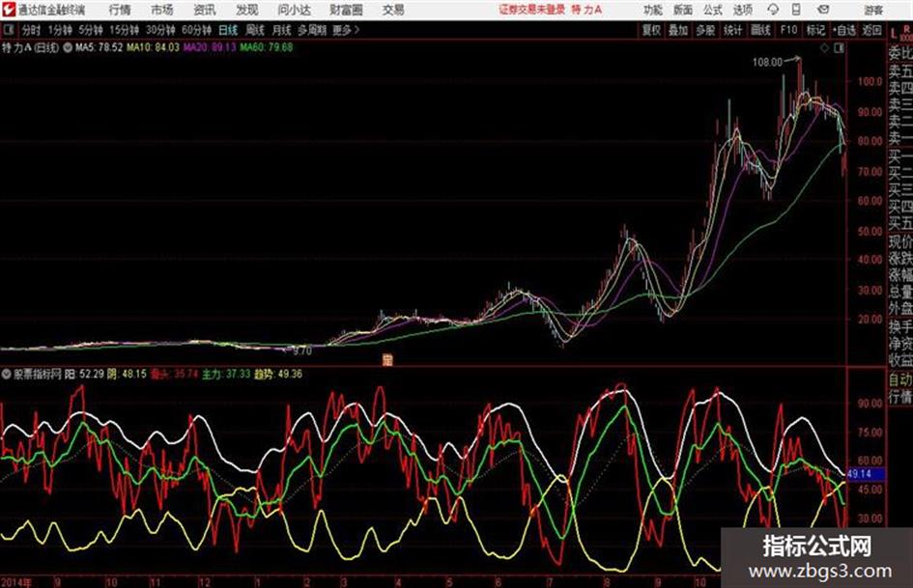The width and height of the screenshot is (913, 588).
Task: Select the 日线 daily period tab
Action: point(228,30)
